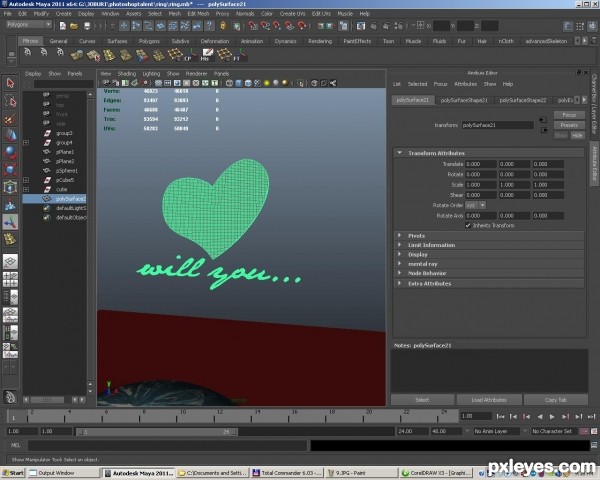Click the FT shelf icon
600x480 pixels.
(240, 55)
